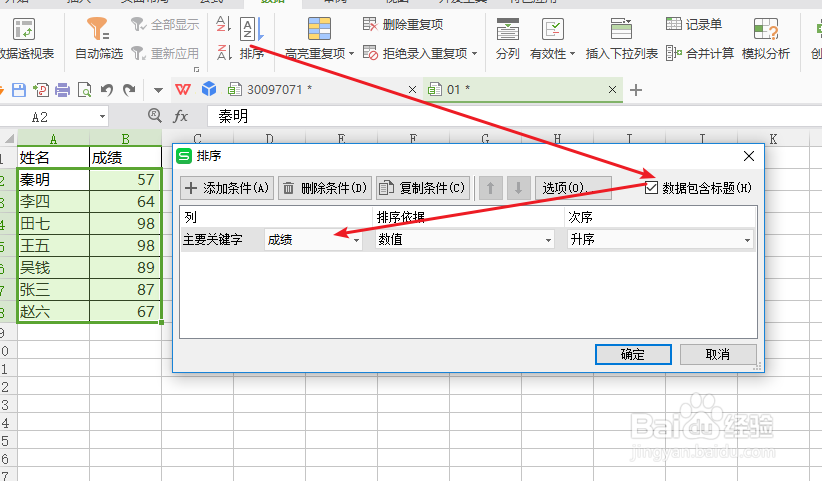Image resolution: width=822 pixels, height=481 pixels.
Task: Click Show All (全部显示) filter option
Action: [165, 24]
